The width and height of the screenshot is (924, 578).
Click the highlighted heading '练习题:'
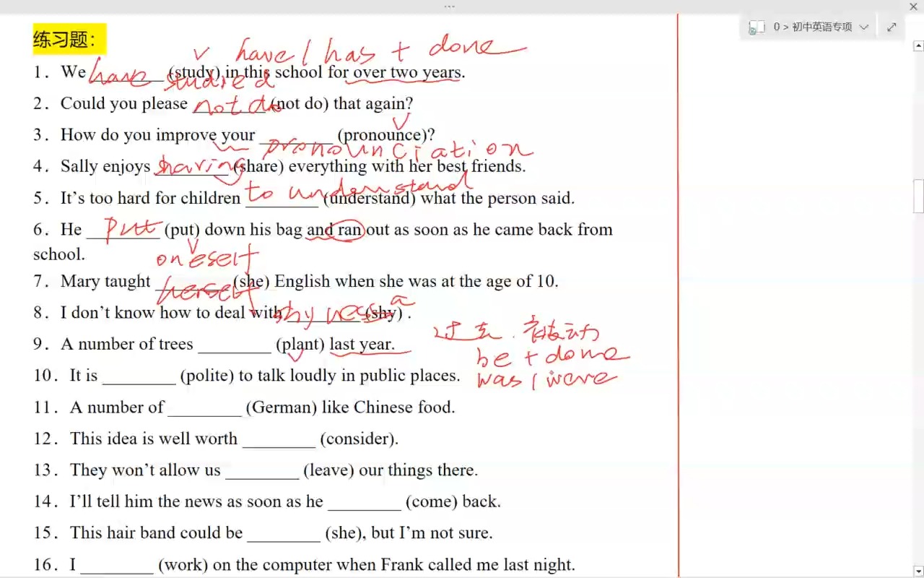[x=69, y=39]
